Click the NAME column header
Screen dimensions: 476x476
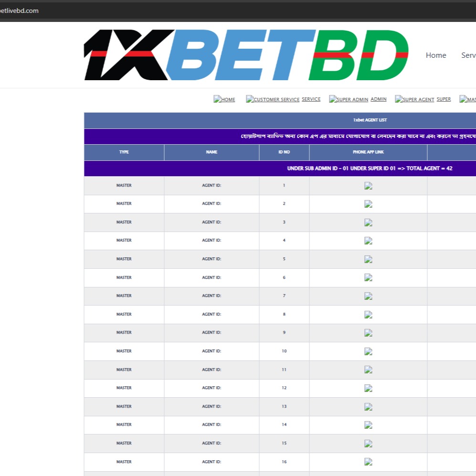(x=212, y=152)
